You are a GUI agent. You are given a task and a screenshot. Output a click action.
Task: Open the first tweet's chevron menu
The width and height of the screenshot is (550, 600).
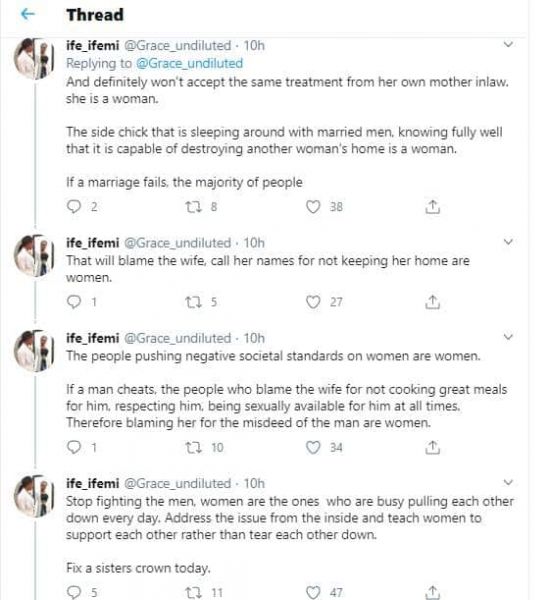[x=508, y=44]
